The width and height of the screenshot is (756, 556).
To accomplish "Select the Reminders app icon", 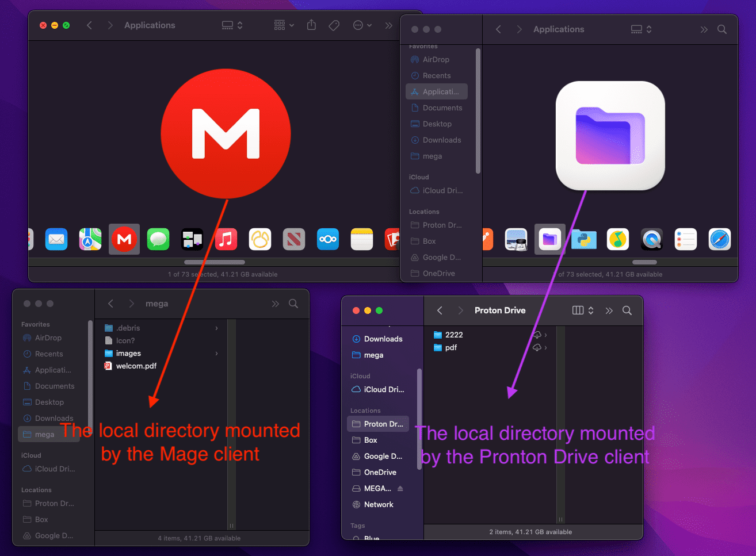I will click(x=686, y=239).
